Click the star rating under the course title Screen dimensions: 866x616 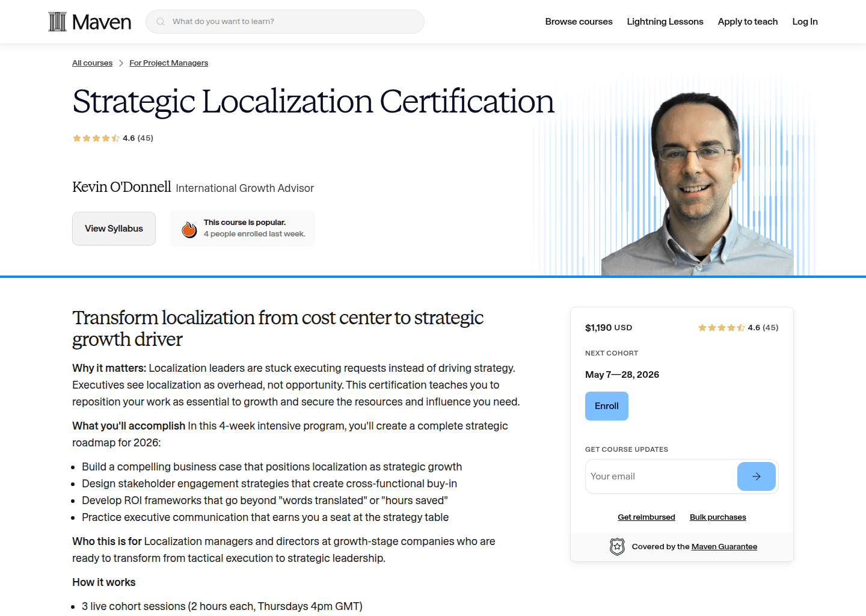coord(96,138)
